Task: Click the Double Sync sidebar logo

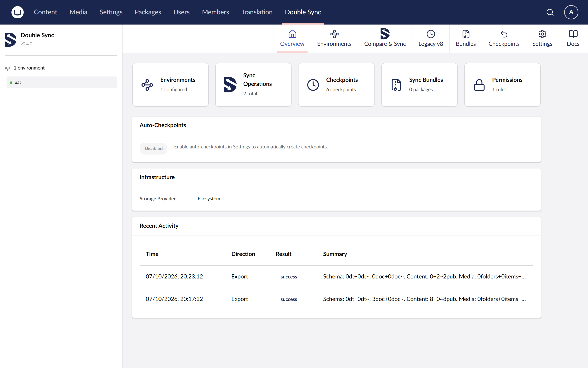Action: coord(10,39)
